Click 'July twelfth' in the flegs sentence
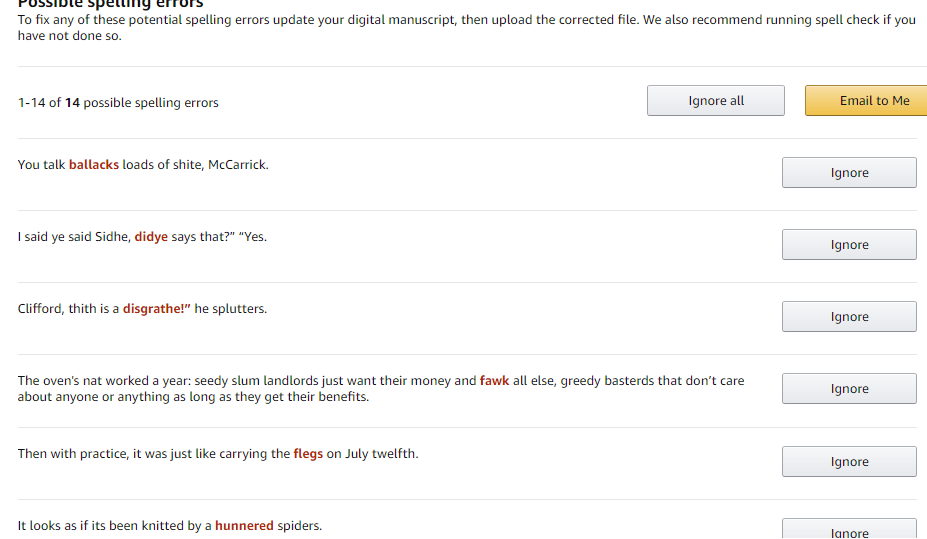Screen dimensions: 927x539 click(380, 454)
